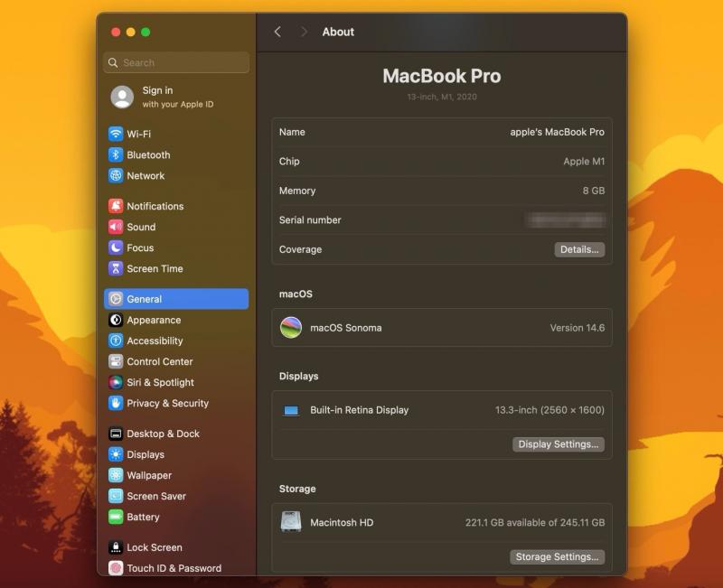Viewport: 723px width, 588px height.
Task: Click the Privacy & Security hand icon
Action: [x=116, y=403]
